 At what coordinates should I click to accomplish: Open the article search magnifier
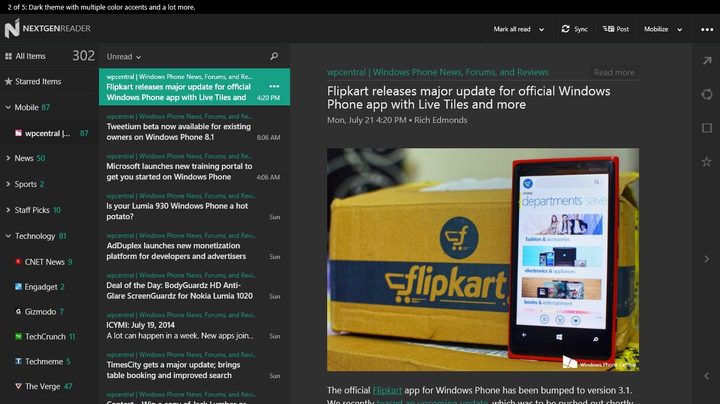click(274, 56)
